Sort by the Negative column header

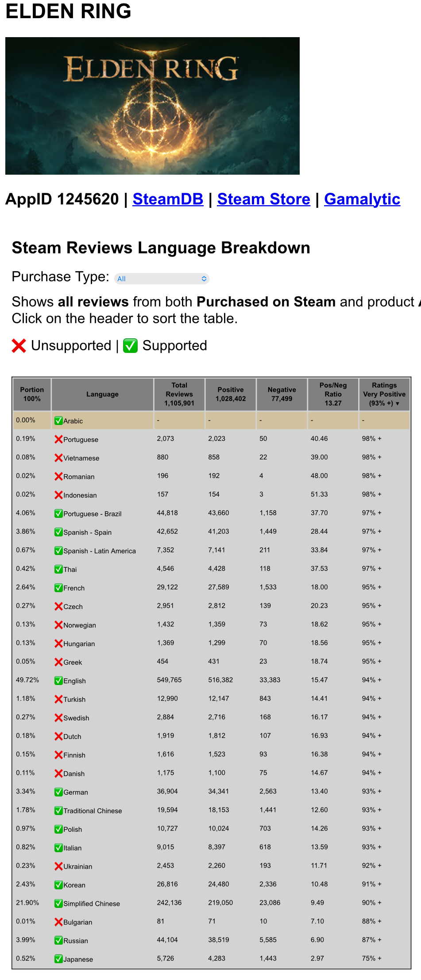pos(282,394)
